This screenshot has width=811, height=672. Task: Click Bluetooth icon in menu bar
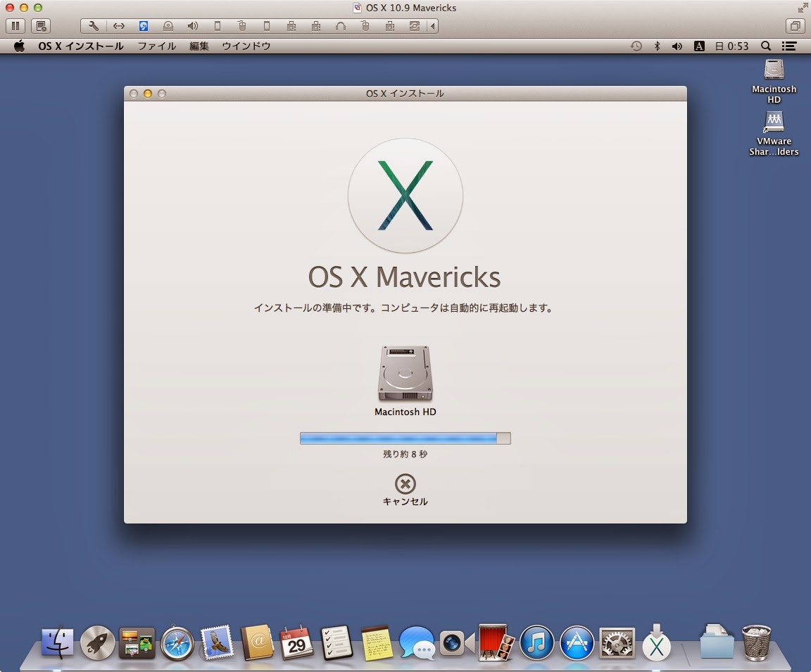tap(657, 46)
